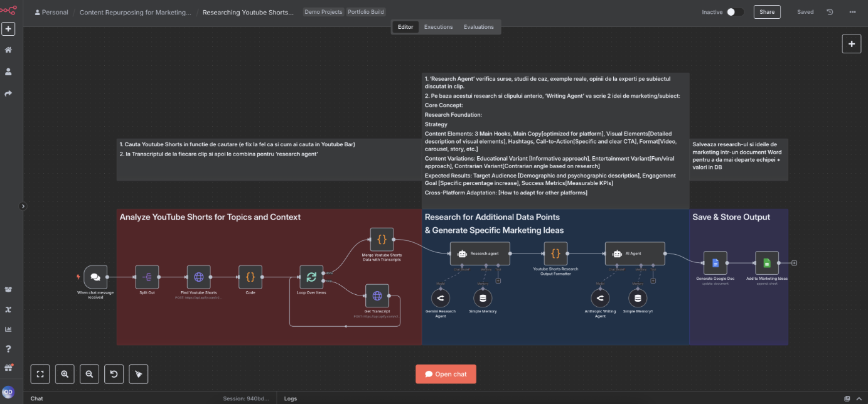Viewport: 868px width, 404px height.
Task: Select the Split Out node
Action: [x=147, y=277]
